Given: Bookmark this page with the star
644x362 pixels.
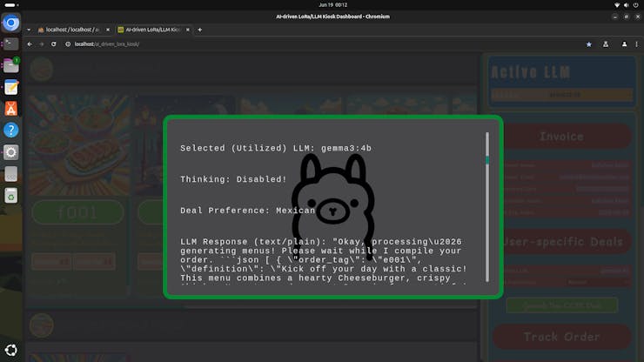Looking at the screenshot, I should (x=589, y=44).
